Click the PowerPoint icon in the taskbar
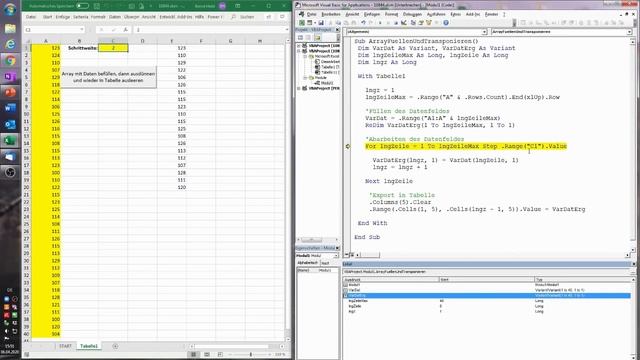The image size is (640, 360). tap(10, 92)
